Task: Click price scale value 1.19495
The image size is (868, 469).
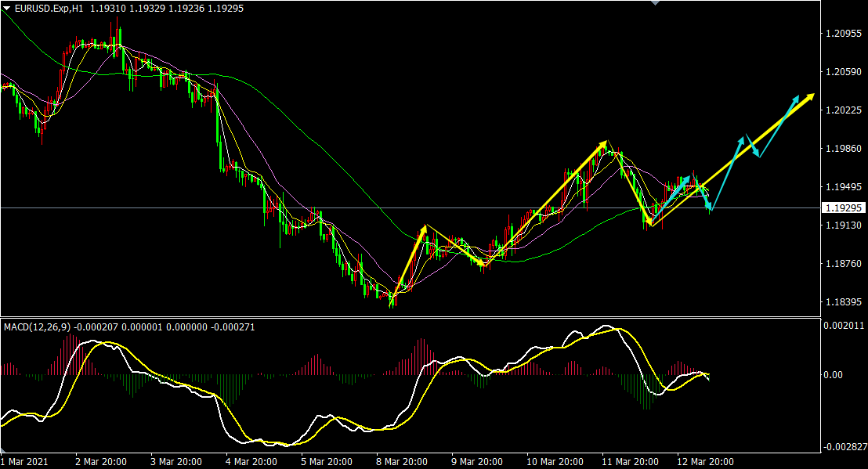Action: coord(844,187)
